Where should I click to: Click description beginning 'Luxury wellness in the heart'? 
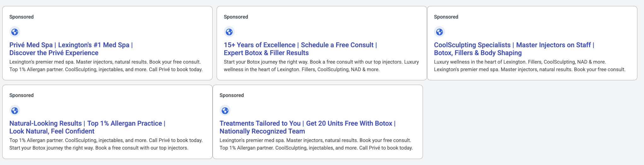530,66
